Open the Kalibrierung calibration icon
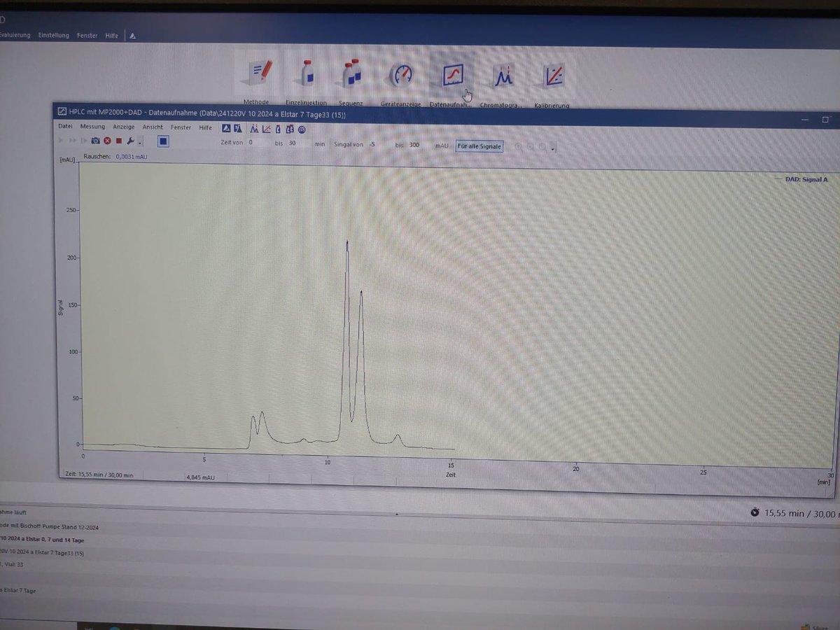 point(553,74)
